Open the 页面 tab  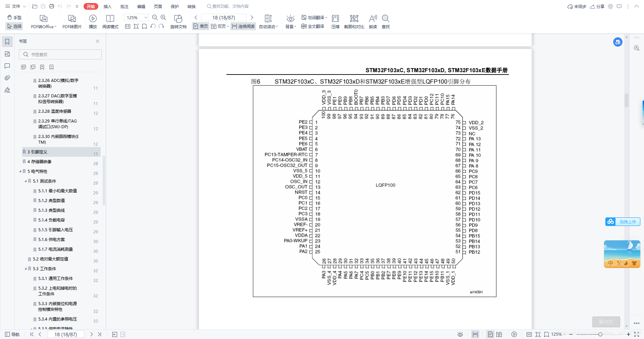(158, 6)
